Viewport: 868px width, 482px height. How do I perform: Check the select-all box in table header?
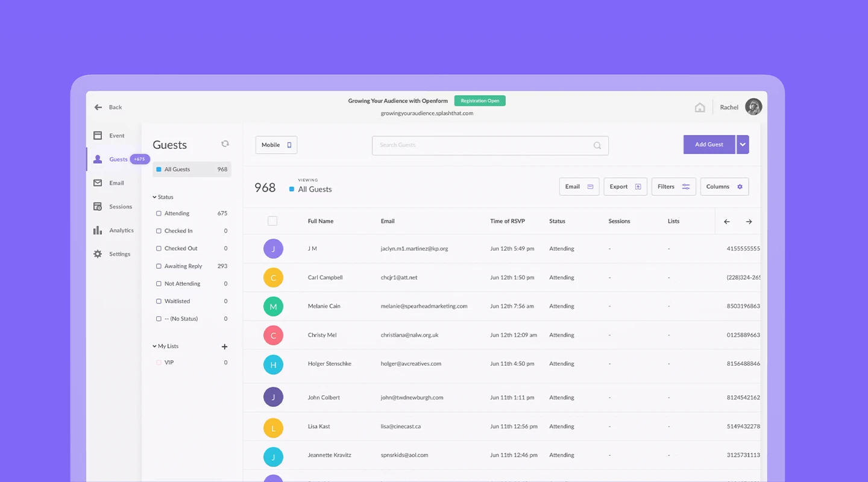coord(272,221)
